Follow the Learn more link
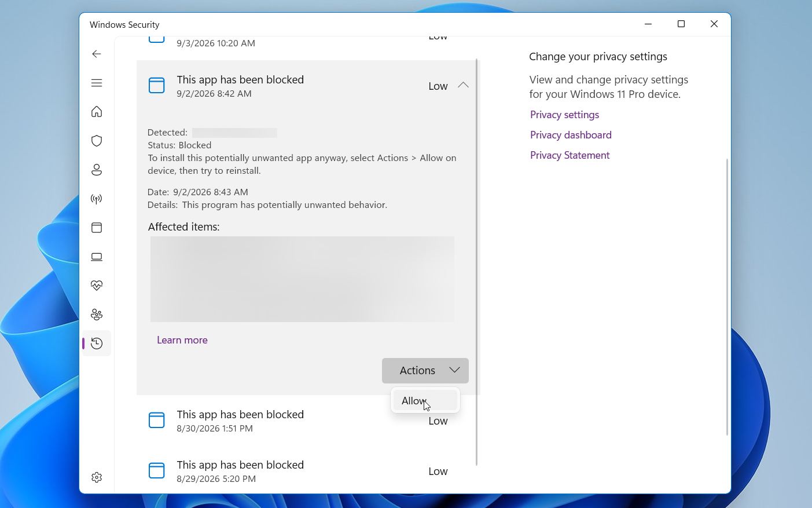812x508 pixels. [182, 340]
